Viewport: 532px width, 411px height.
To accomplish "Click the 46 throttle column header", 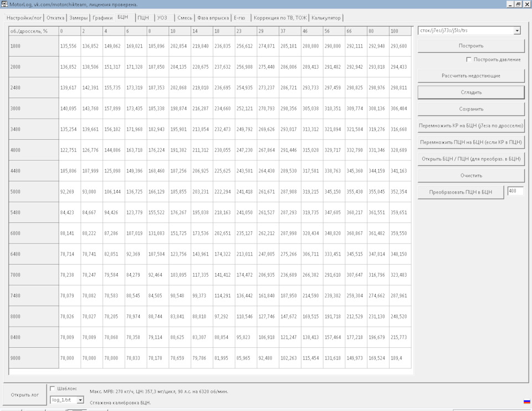I will click(312, 31).
